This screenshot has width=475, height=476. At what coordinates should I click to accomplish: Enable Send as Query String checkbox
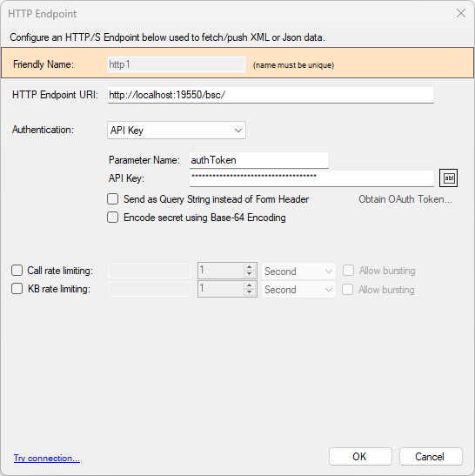112,199
